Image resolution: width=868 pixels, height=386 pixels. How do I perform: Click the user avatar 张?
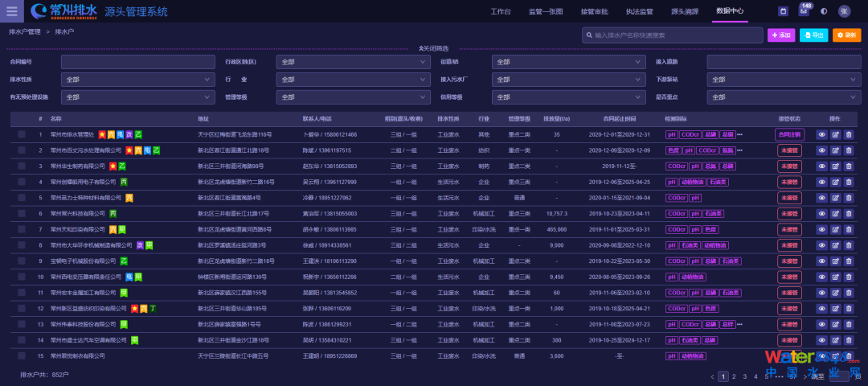[x=844, y=11]
